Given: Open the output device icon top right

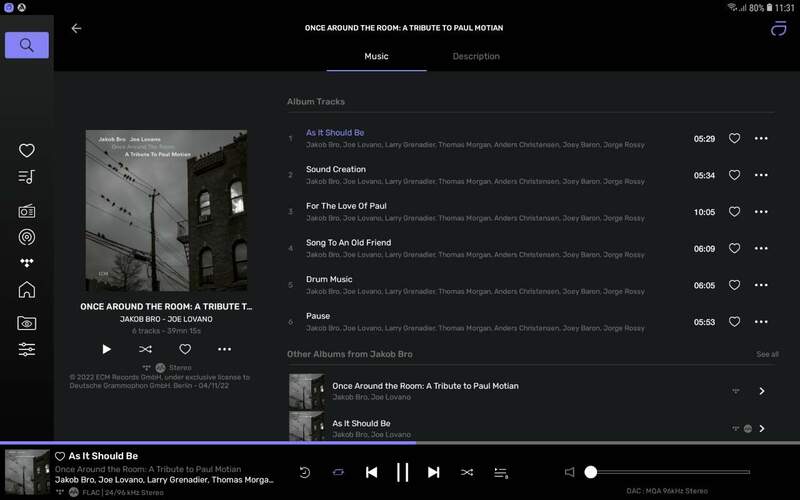Looking at the screenshot, I should 779,29.
